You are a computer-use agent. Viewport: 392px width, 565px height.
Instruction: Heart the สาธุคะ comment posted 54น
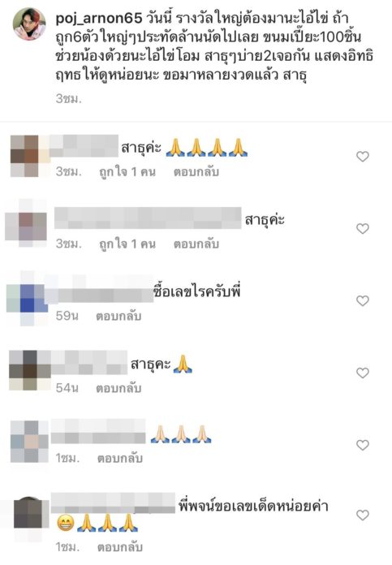point(363,373)
